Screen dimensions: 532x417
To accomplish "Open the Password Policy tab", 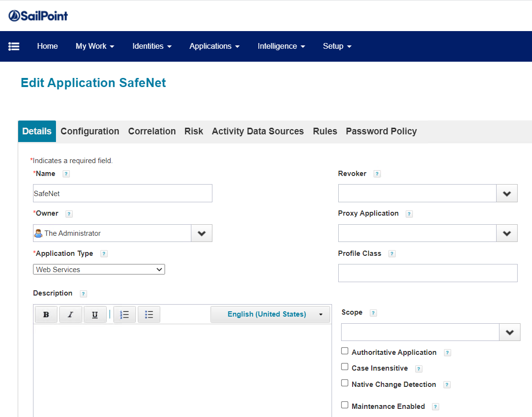I will pos(381,131).
